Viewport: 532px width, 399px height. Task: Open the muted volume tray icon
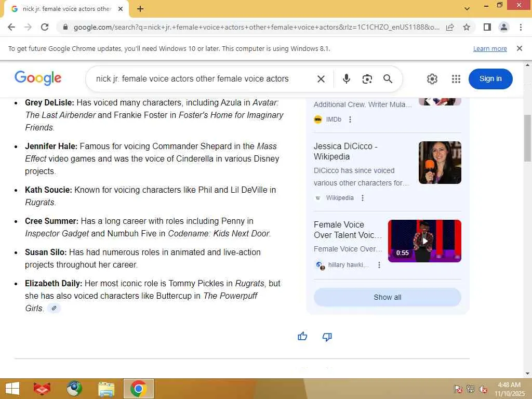point(483,389)
